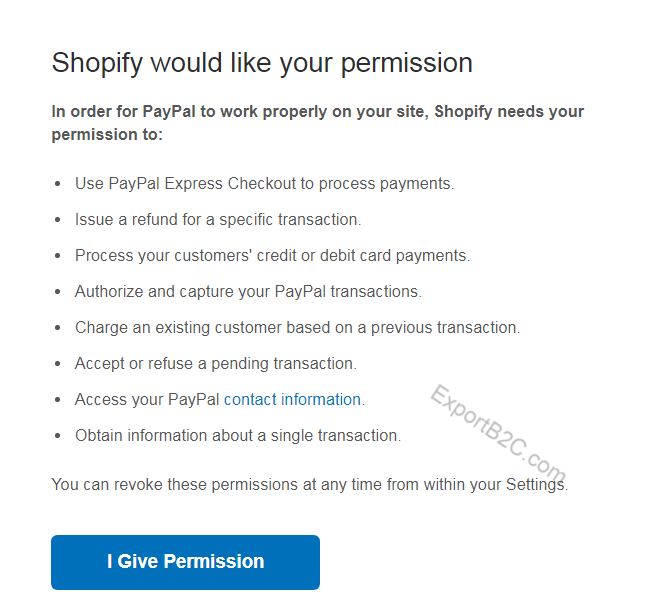Click the ExportB2C.com watermark
The width and height of the screenshot is (650, 616).
tap(498, 433)
